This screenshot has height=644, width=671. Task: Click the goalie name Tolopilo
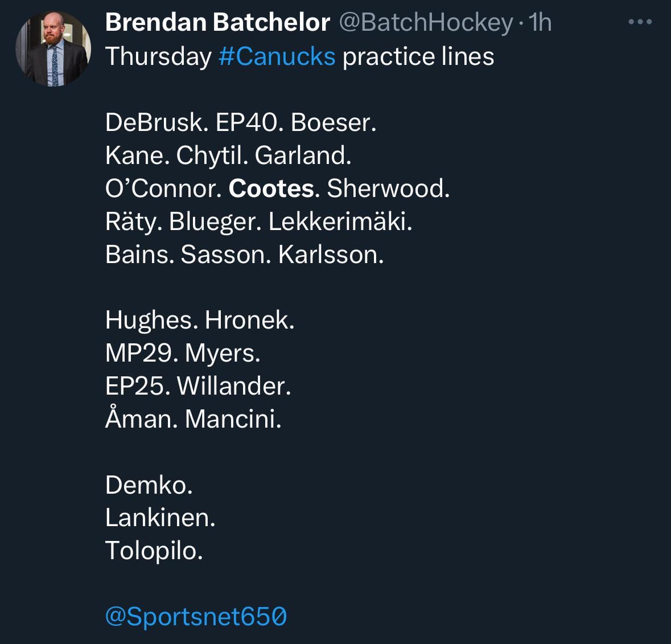click(x=154, y=551)
